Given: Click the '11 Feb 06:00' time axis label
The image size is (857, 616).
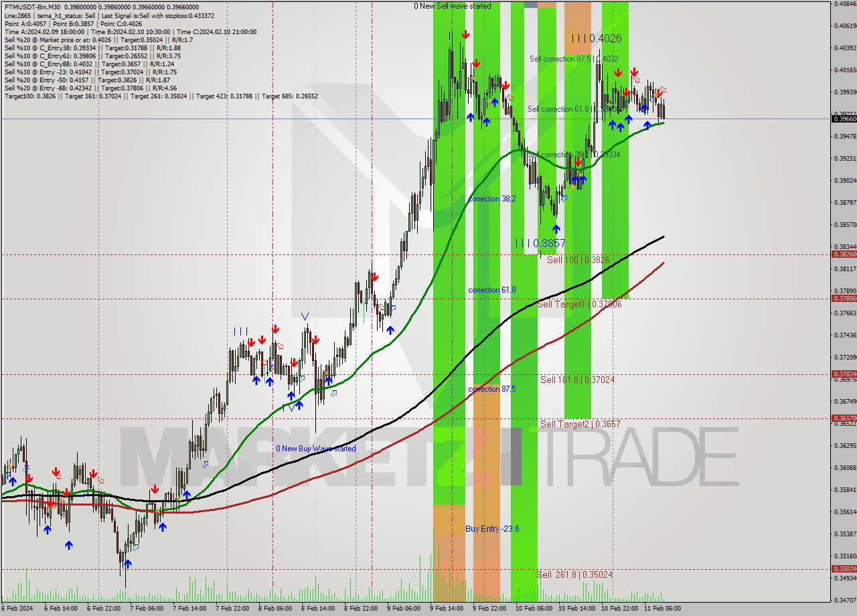Looking at the screenshot, I should [662, 609].
